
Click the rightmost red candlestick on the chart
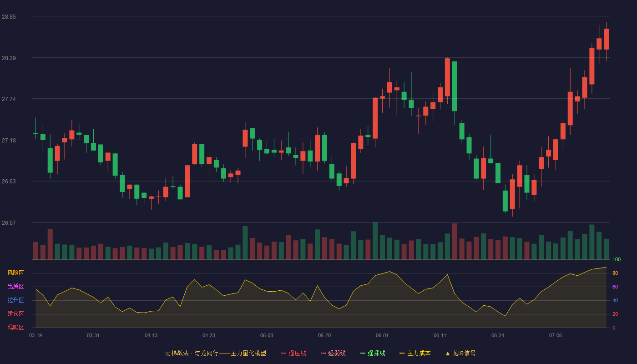click(606, 39)
